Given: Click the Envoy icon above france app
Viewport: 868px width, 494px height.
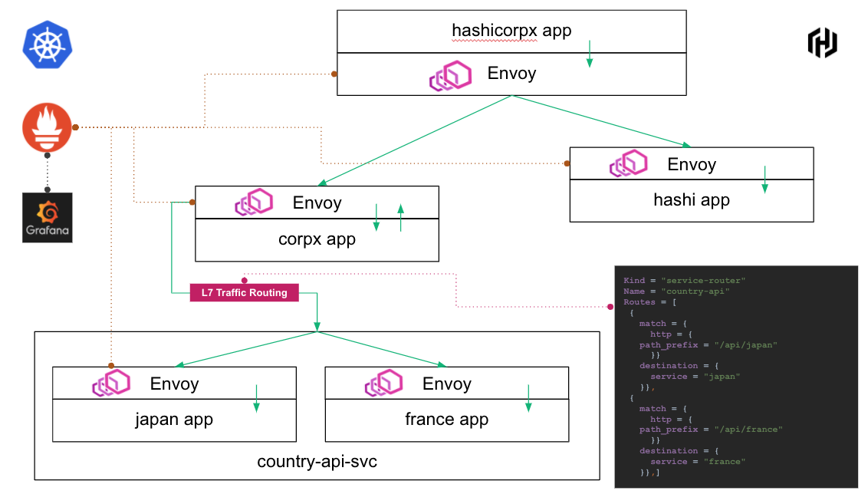Looking at the screenshot, I should tap(383, 384).
